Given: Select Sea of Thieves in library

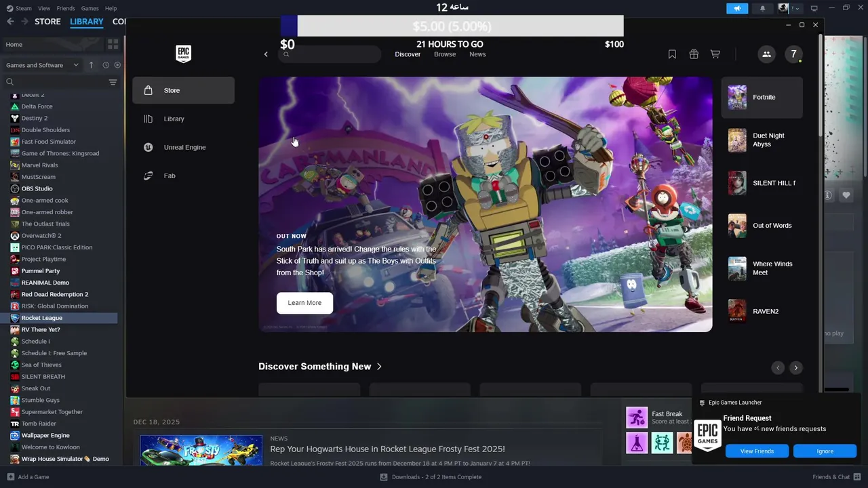Looking at the screenshot, I should (x=41, y=365).
